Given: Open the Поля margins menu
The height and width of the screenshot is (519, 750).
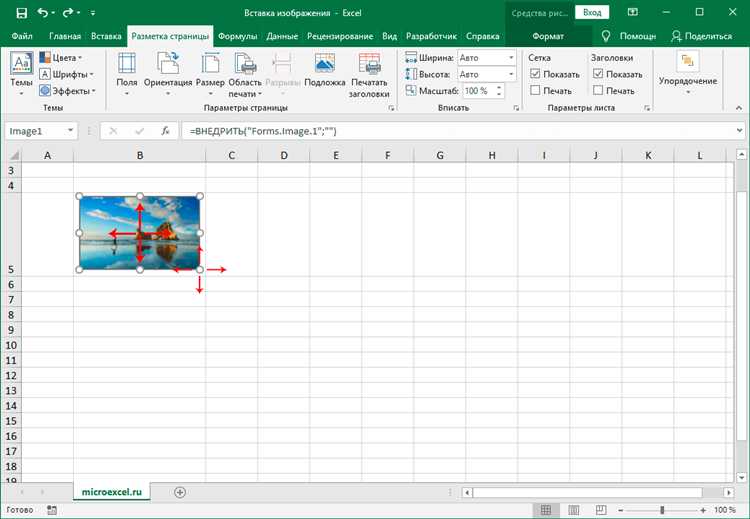Looking at the screenshot, I should click(x=127, y=74).
